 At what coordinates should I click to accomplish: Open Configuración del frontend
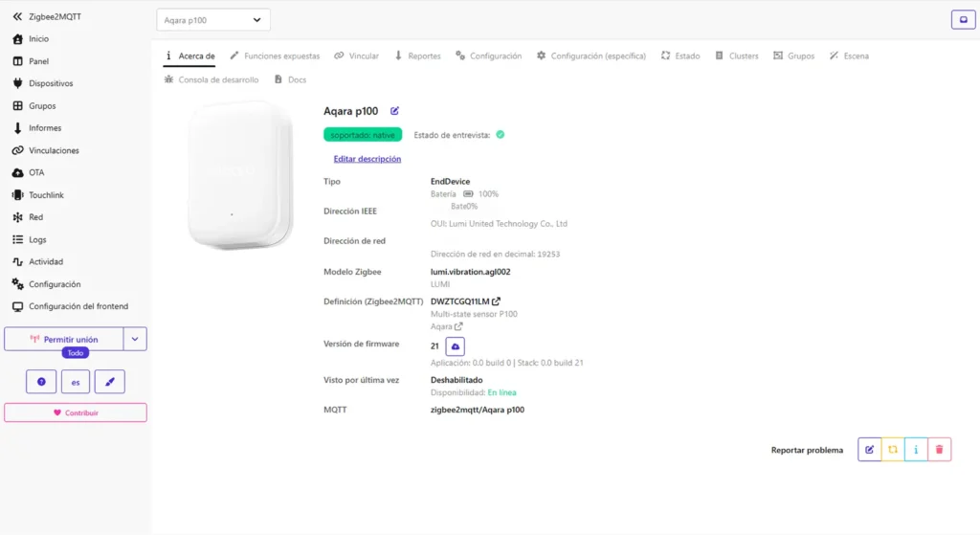pyautogui.click(x=70, y=306)
